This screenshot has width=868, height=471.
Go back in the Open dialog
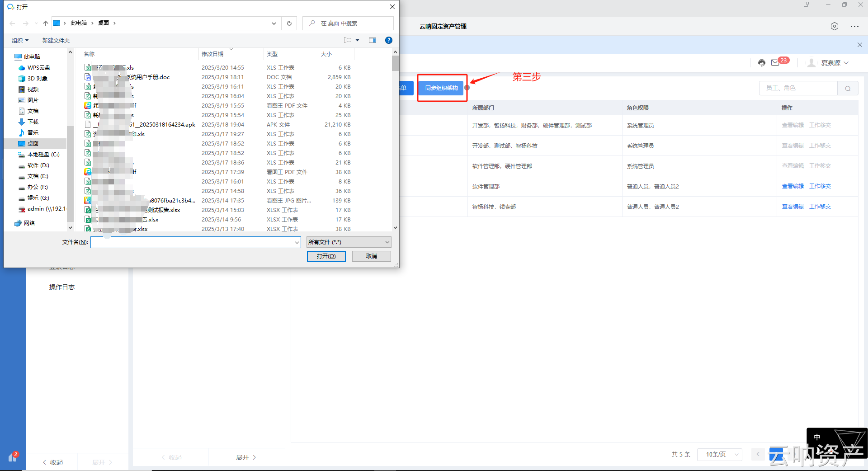click(x=12, y=24)
